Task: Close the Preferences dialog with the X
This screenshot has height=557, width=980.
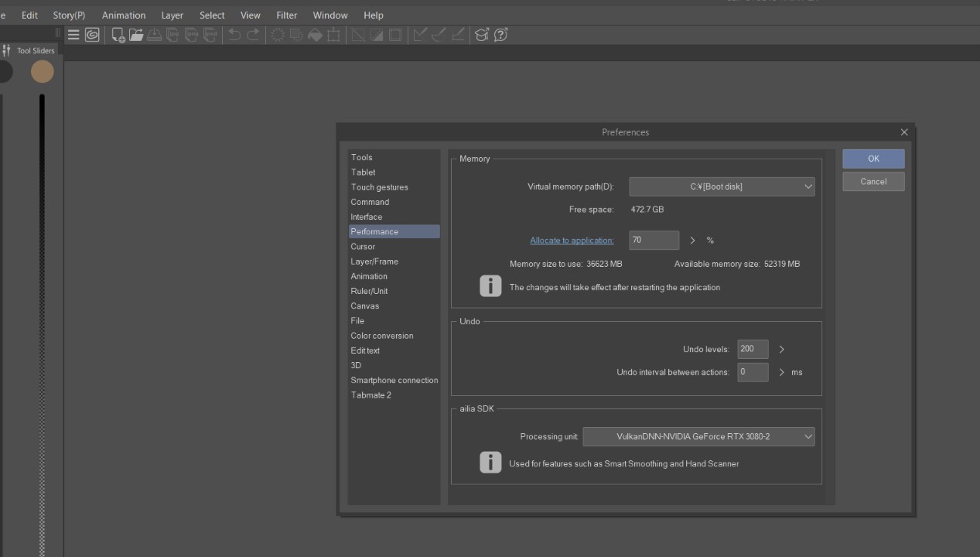Action: coord(904,132)
